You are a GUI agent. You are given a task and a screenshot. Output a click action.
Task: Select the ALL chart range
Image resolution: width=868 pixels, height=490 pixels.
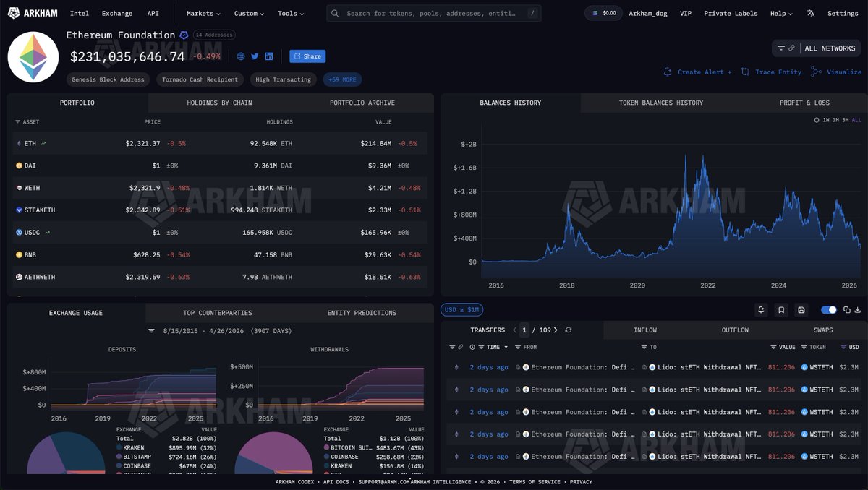(x=856, y=120)
